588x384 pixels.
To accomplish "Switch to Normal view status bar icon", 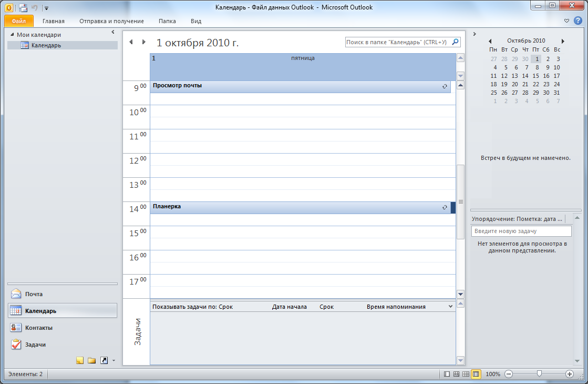I will (447, 374).
